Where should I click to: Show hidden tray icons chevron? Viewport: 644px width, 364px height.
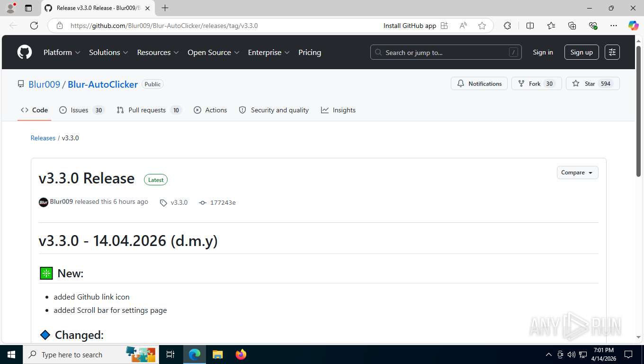pos(549,355)
